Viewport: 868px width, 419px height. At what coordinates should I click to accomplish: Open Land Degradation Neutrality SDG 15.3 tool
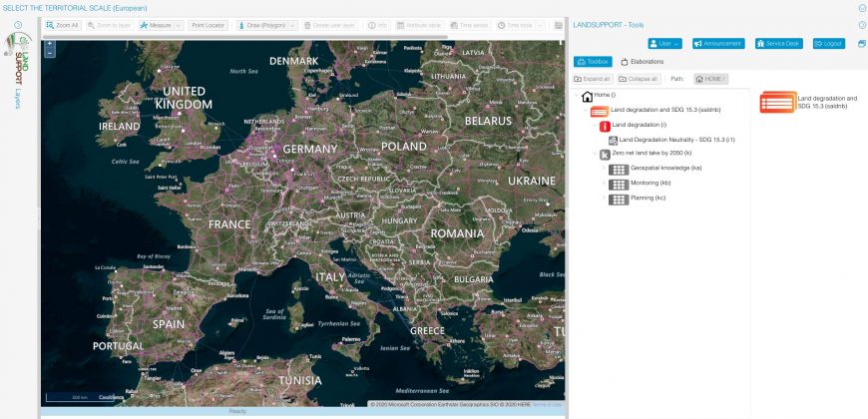(614, 141)
